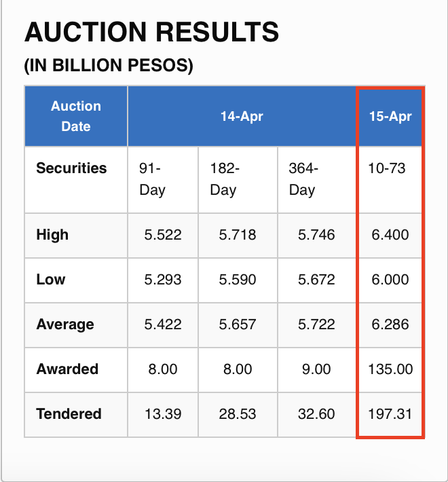Click the 197.31 tendered value
The height and width of the screenshot is (482, 448).
coord(390,414)
